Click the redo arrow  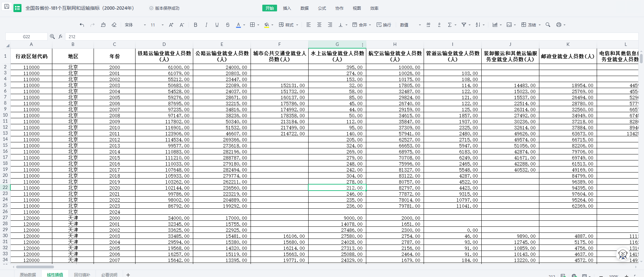point(93,25)
